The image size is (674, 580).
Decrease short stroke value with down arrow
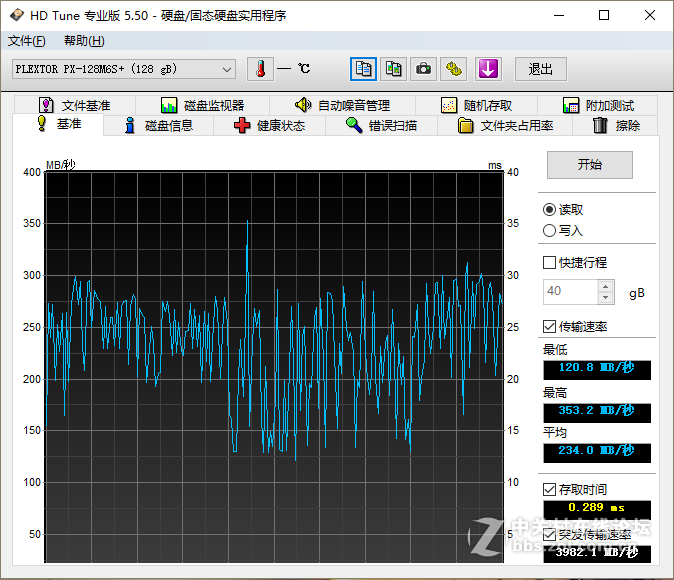pos(606,298)
